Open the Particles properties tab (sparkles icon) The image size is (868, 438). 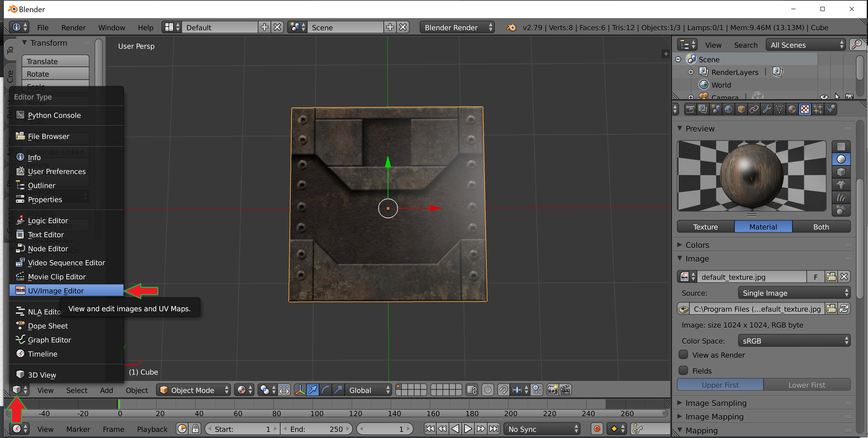tap(818, 109)
